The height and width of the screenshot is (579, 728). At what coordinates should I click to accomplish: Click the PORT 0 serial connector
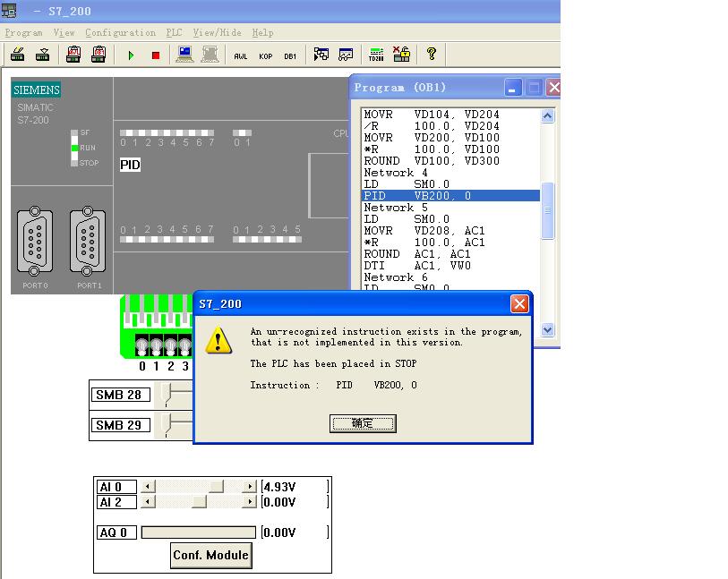35,241
